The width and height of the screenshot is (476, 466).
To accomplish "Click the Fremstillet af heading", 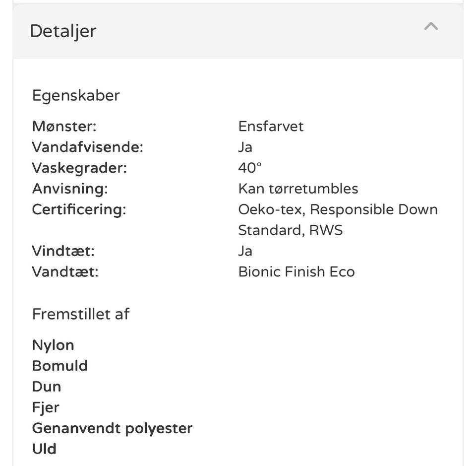I will pyautogui.click(x=81, y=314).
